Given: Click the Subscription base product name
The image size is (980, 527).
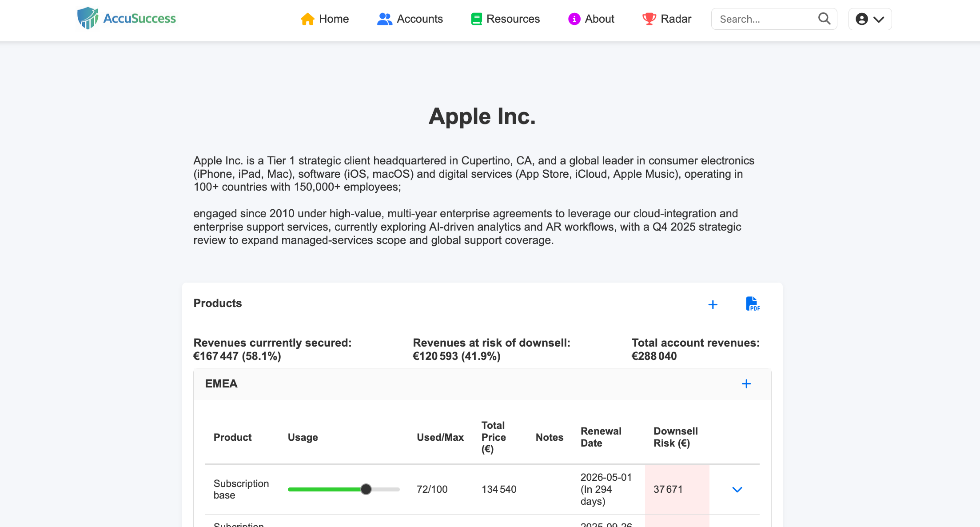Looking at the screenshot, I should pos(241,489).
